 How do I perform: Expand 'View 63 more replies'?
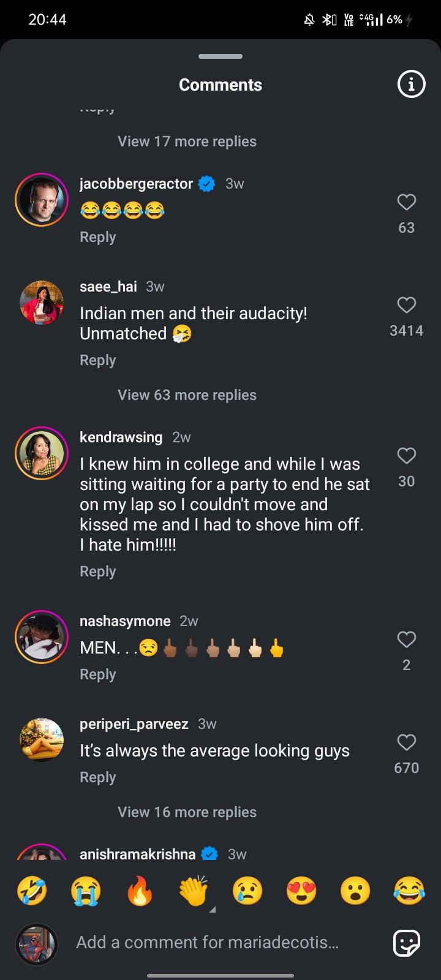tap(187, 395)
